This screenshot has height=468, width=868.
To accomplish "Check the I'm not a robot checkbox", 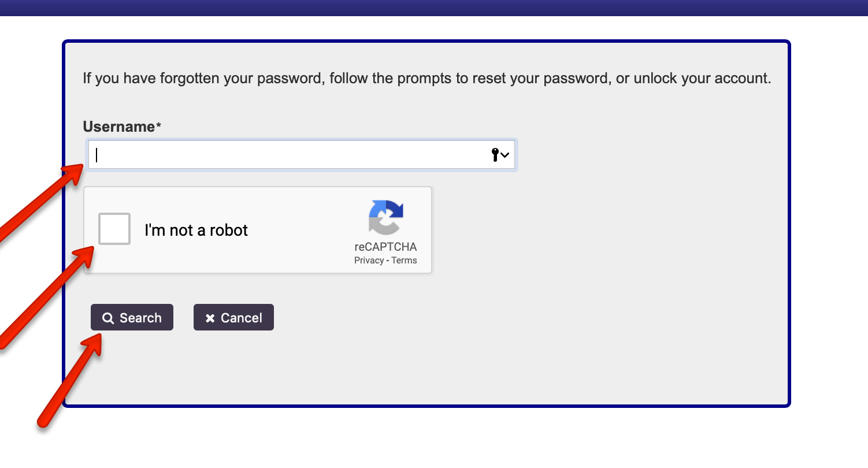I will pyautogui.click(x=114, y=229).
